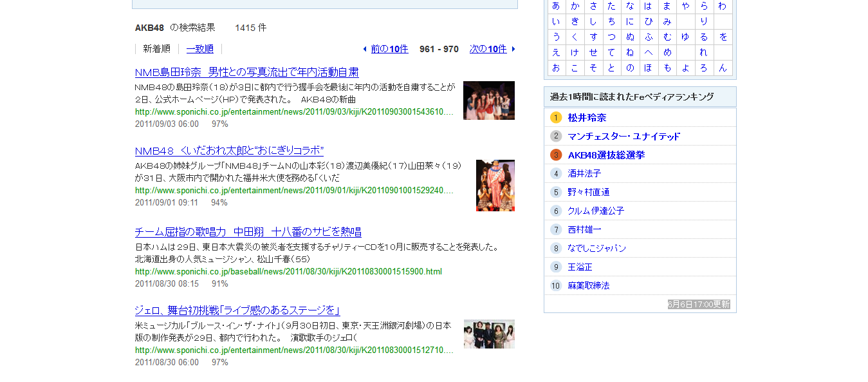Open ranking entry 麻薬取締法
868x382 pixels.
pos(588,285)
